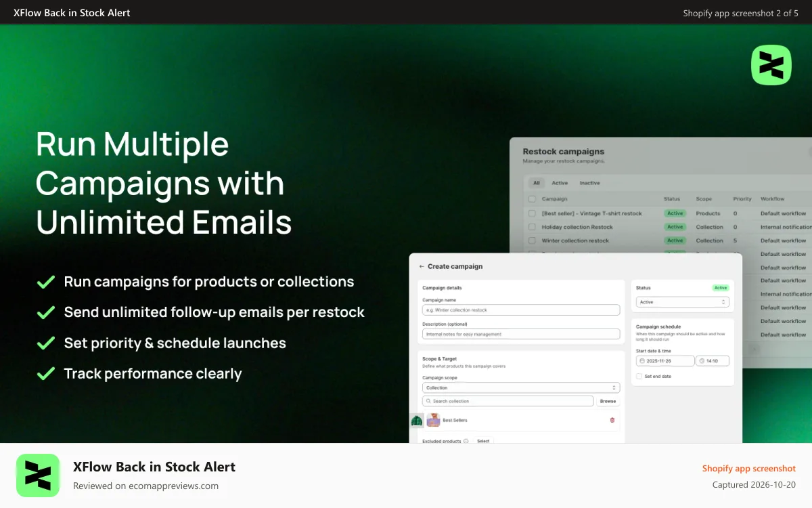Screen dimensions: 812x508
Task: Enable the Set end date checkbox
Action: [639, 377]
